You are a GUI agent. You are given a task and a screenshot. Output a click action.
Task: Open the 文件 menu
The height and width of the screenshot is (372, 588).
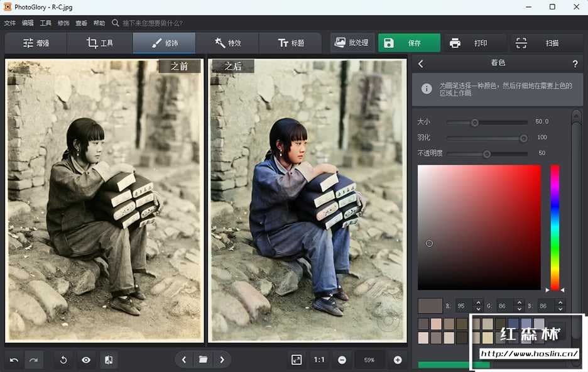[9, 23]
